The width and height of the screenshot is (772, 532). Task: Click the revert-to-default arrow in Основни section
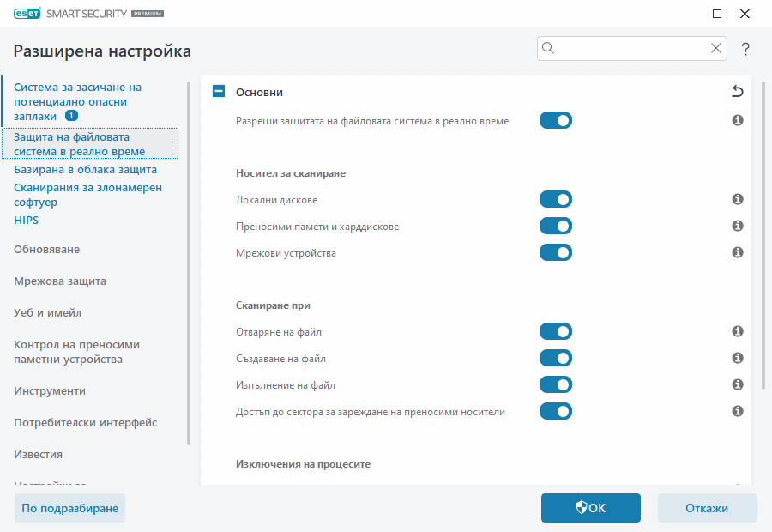pyautogui.click(x=737, y=90)
